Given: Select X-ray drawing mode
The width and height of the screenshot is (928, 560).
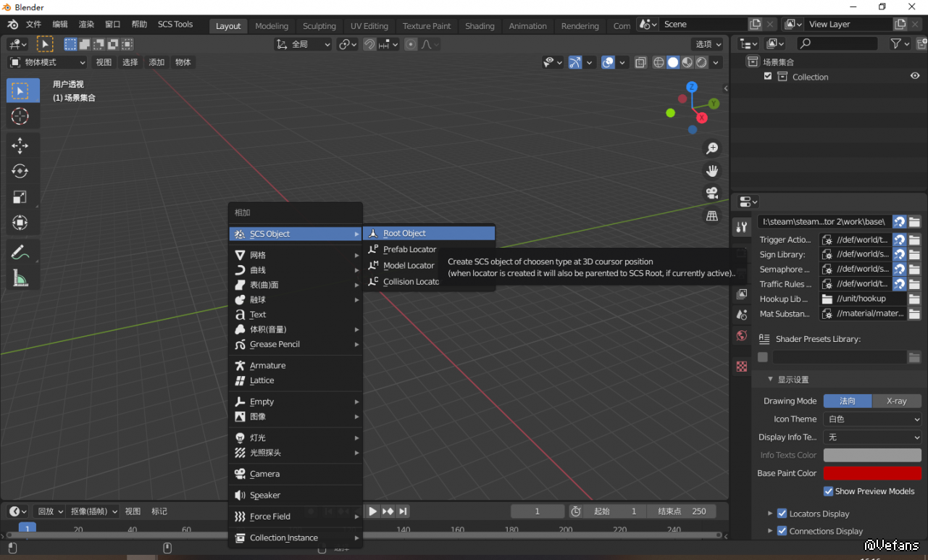Looking at the screenshot, I should click(x=897, y=401).
